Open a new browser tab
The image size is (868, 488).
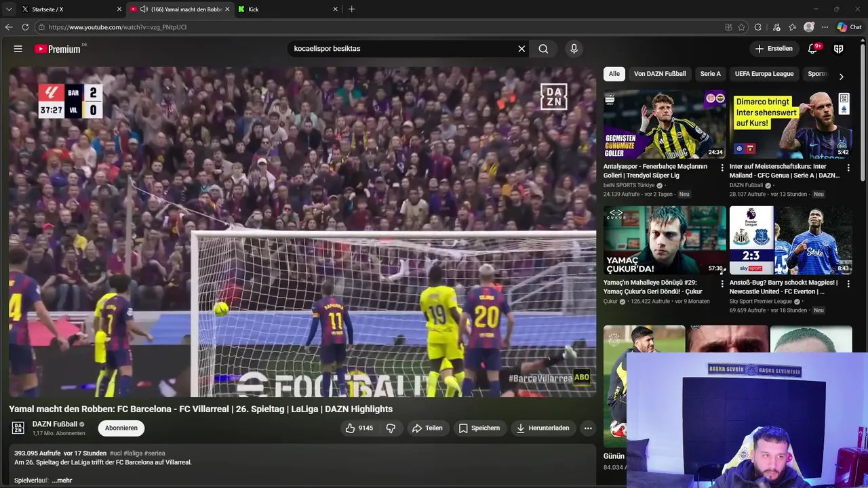coord(351,9)
